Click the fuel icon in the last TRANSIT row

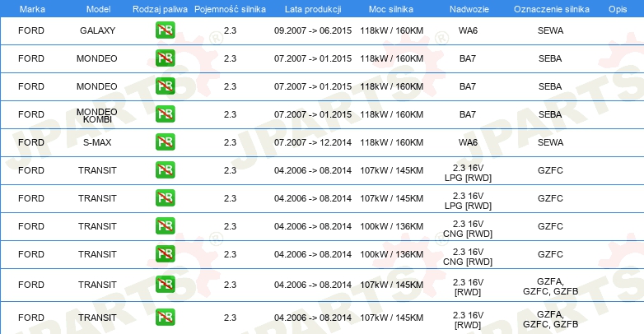tap(165, 318)
